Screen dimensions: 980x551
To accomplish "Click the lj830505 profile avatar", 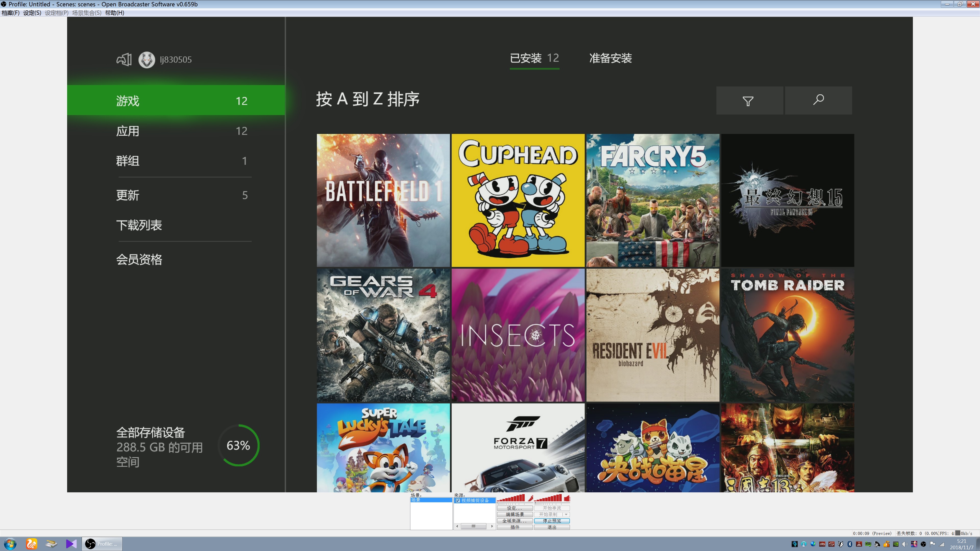I will pyautogui.click(x=146, y=60).
